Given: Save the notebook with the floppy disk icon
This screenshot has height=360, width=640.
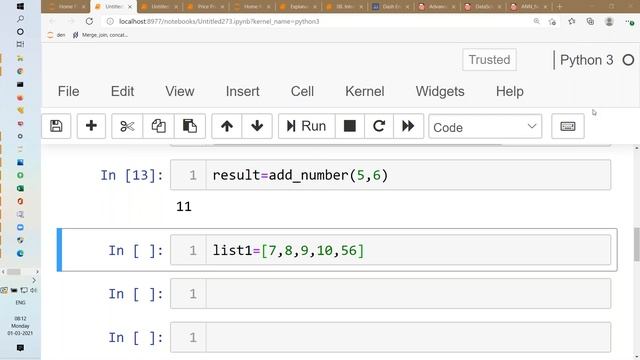Looking at the screenshot, I should pos(56,126).
